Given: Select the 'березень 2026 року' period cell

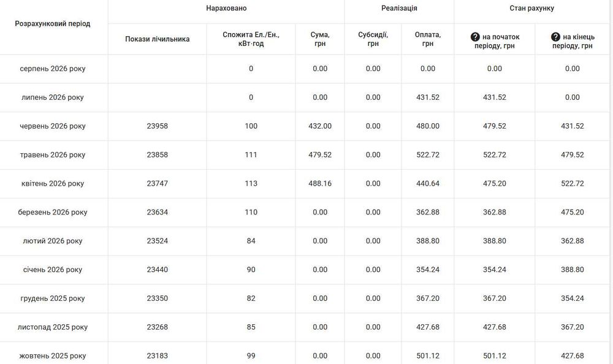Looking at the screenshot, I should click(x=53, y=212).
